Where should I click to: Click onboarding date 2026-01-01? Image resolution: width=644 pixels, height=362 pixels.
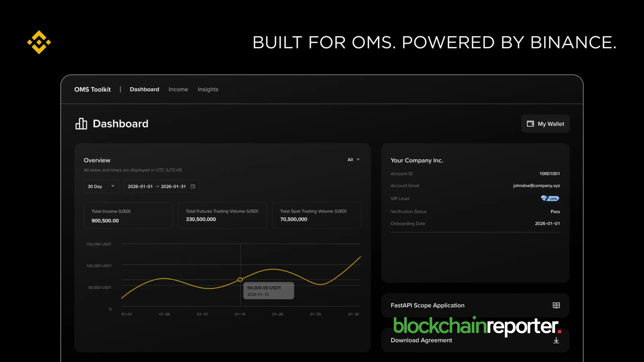point(547,224)
